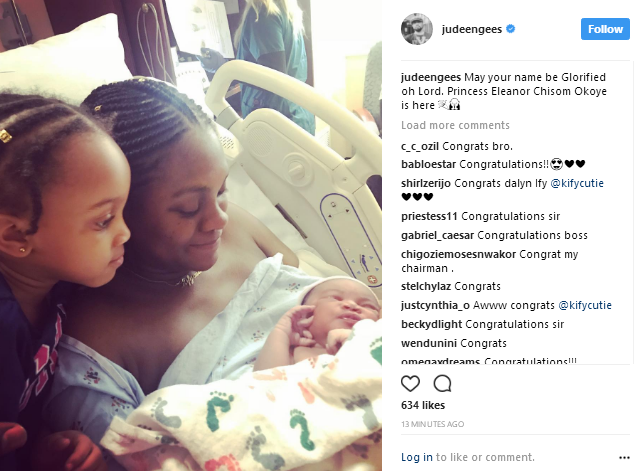Open the @kifycutie mention by shirlzerijo

click(577, 183)
